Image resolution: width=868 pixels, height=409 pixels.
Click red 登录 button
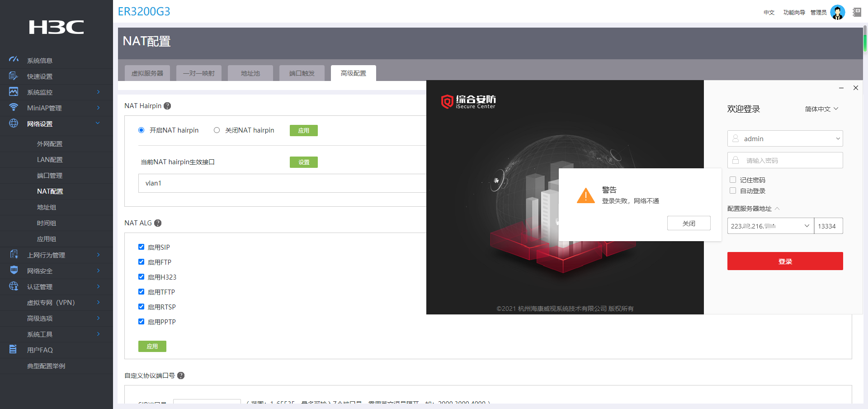785,261
